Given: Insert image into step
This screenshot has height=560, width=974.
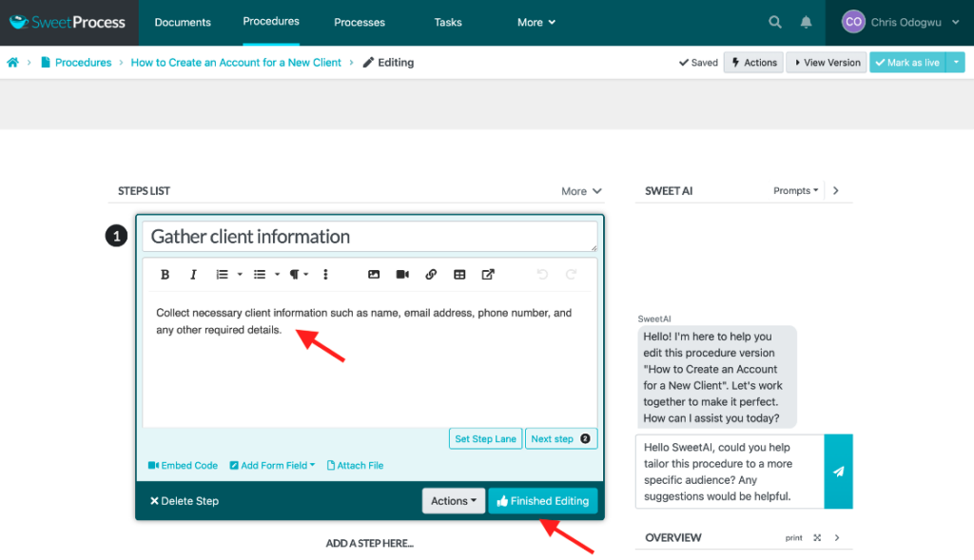Looking at the screenshot, I should pyautogui.click(x=373, y=275).
